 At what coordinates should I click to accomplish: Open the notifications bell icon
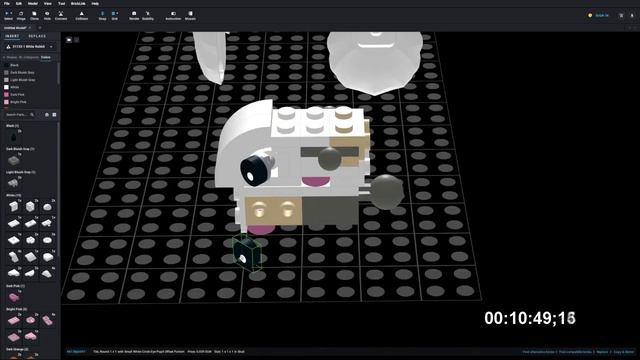click(x=632, y=16)
